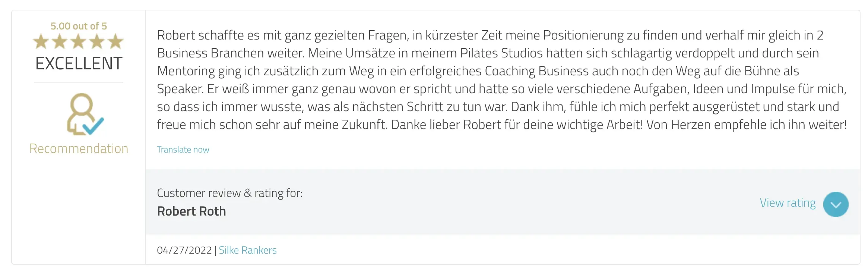
Task: Open the 'View rating' link
Action: pos(788,203)
